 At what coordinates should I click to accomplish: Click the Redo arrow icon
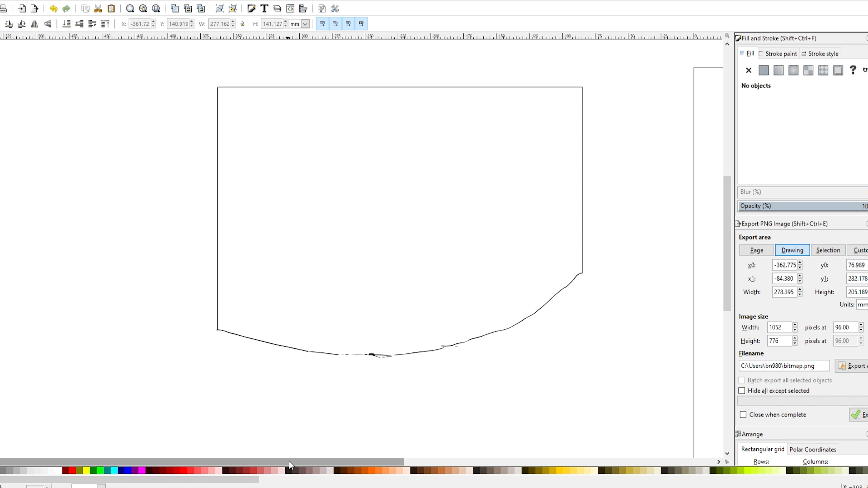point(66,9)
